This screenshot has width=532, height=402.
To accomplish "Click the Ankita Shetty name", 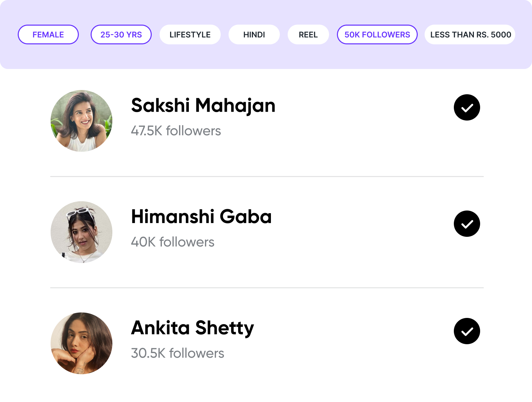I will coord(192,328).
